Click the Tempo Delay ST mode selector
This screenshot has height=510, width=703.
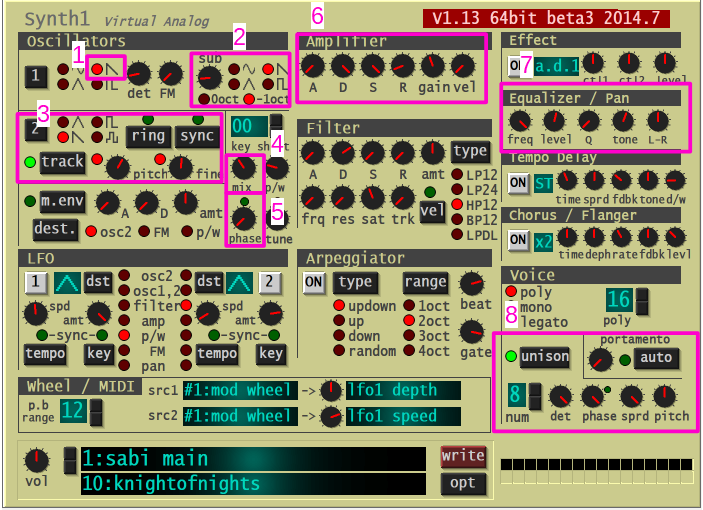click(543, 183)
